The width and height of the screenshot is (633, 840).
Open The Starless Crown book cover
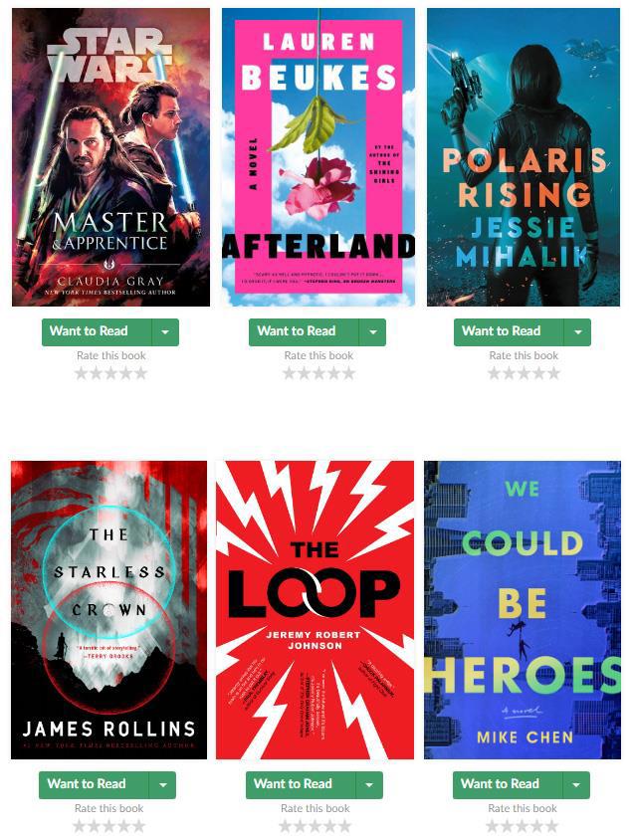(x=108, y=610)
